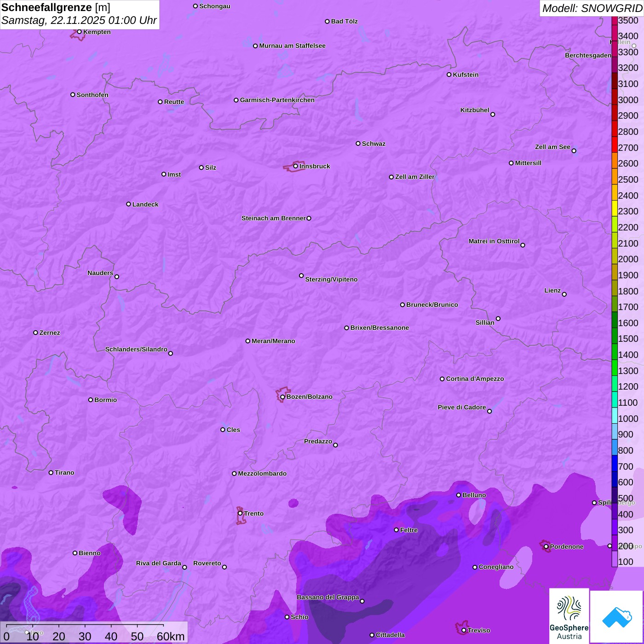Viewport: 644px width, 644px height.
Task: Click the Matrei in Osttirol label
Action: pos(494,241)
